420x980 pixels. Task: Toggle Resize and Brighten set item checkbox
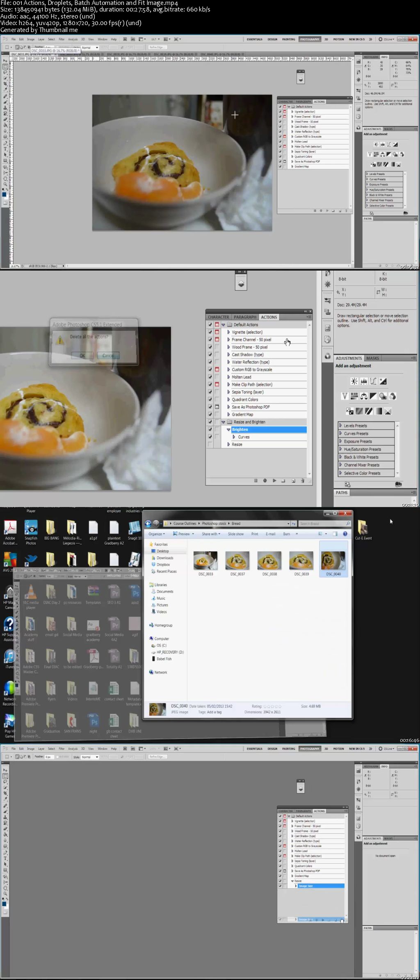210,422
